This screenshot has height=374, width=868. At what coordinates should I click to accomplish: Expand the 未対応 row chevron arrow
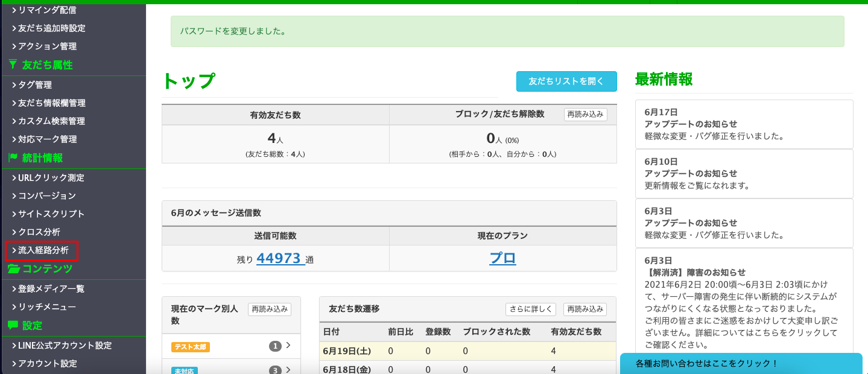click(288, 370)
